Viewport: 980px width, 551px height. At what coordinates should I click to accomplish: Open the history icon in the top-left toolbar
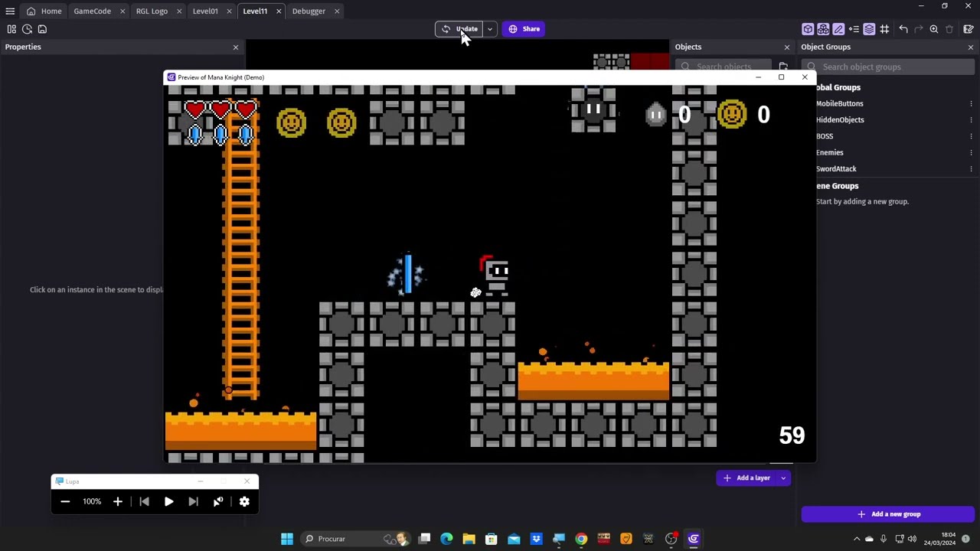[x=27, y=29]
